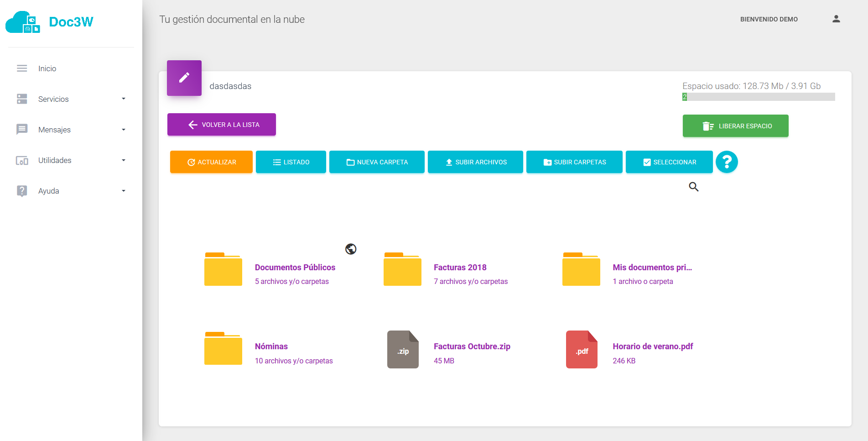
Task: Click the globe icon on Documentos Públicos
Action: click(351, 249)
